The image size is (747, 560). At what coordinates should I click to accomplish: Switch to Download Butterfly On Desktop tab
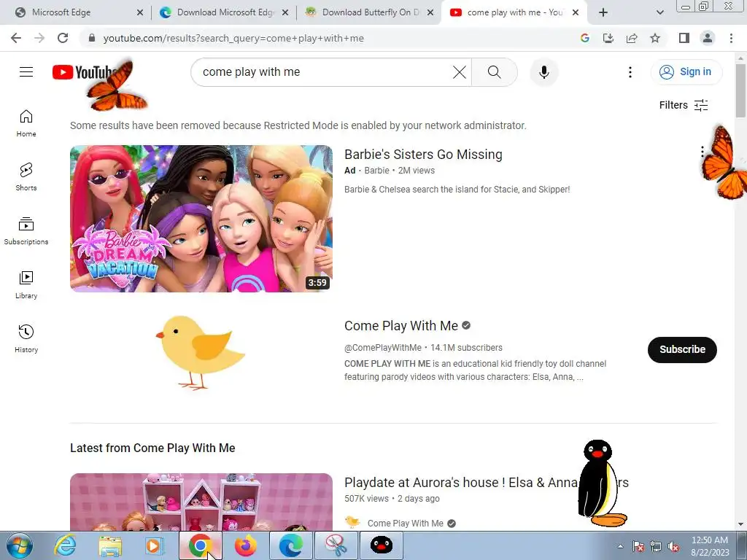tap(368, 12)
